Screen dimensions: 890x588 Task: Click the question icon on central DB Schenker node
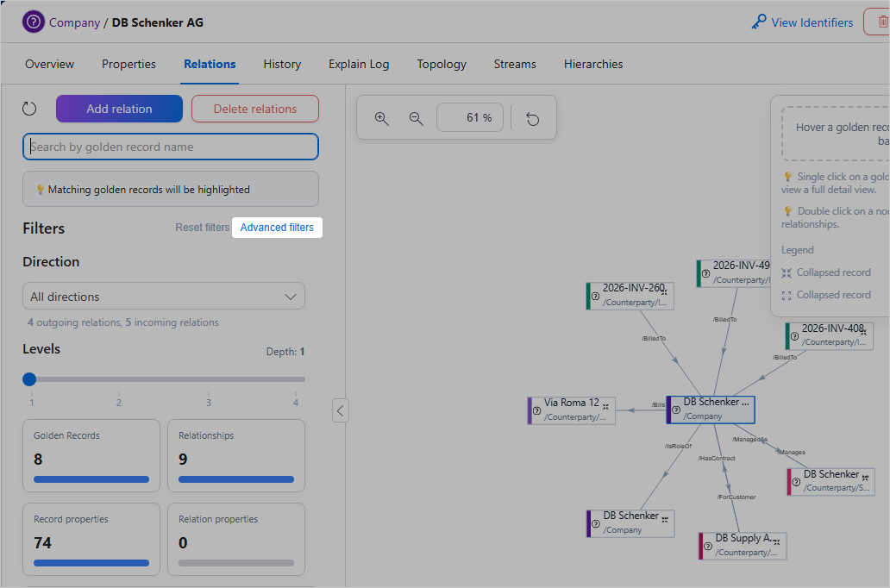(x=676, y=410)
